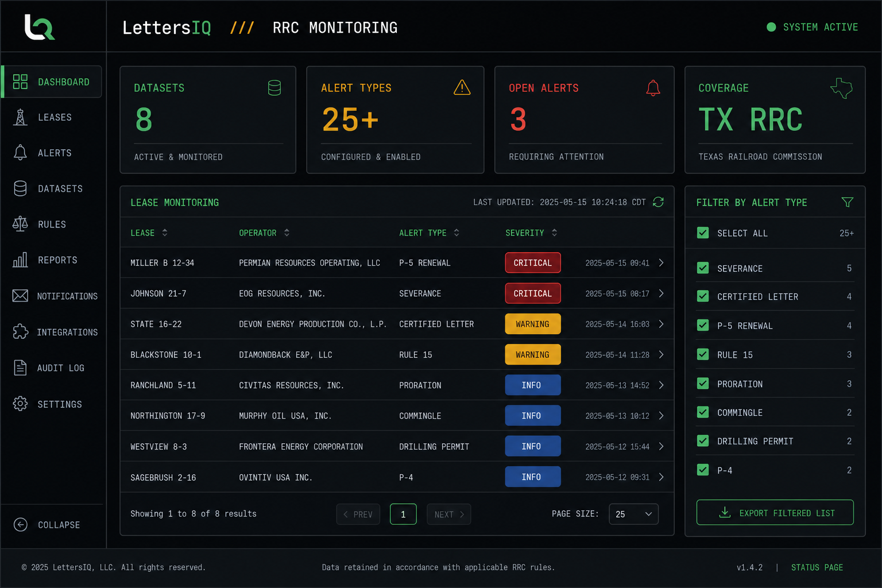
Task: Expand the Northington 17-9 row chevron
Action: (661, 416)
